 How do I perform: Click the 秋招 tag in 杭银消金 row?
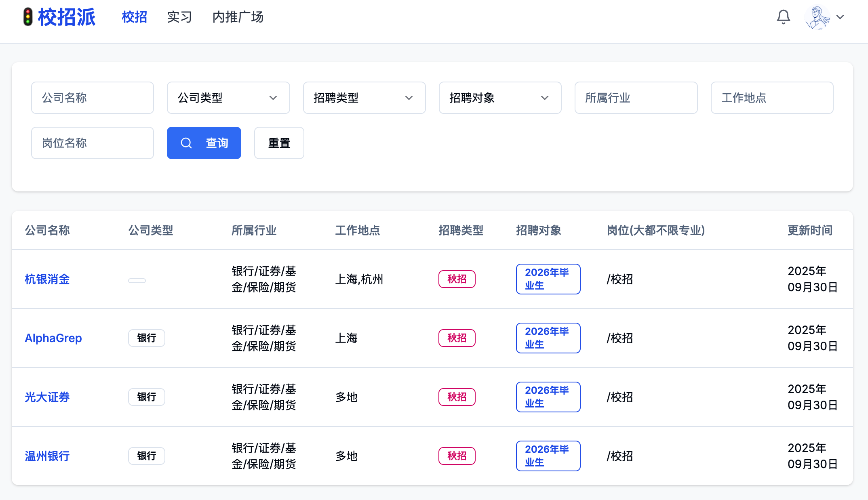[x=457, y=279]
